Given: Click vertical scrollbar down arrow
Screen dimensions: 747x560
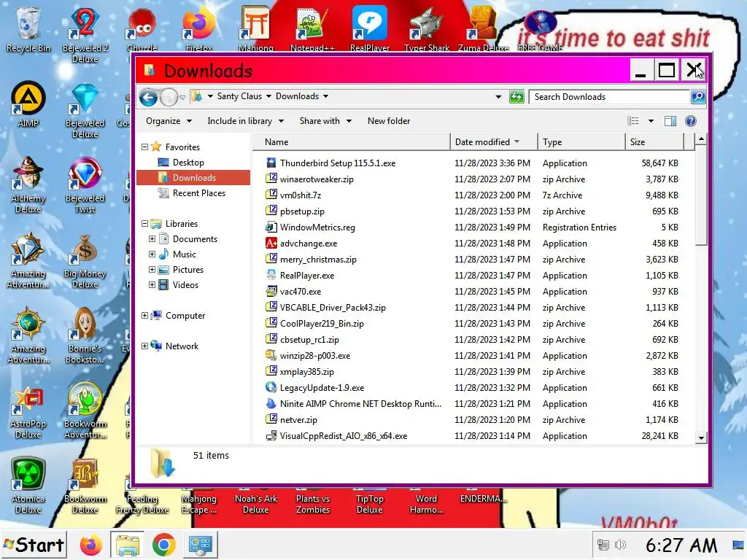Looking at the screenshot, I should point(701,437).
